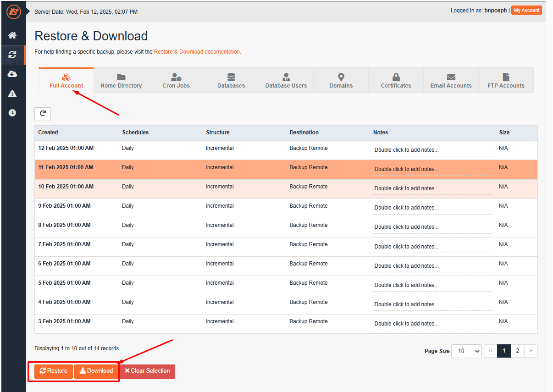
Task: Go to page 2 of records
Action: pyautogui.click(x=517, y=351)
